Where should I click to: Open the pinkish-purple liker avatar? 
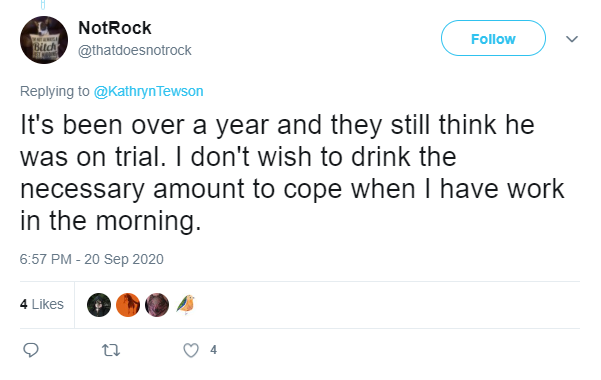pos(157,305)
